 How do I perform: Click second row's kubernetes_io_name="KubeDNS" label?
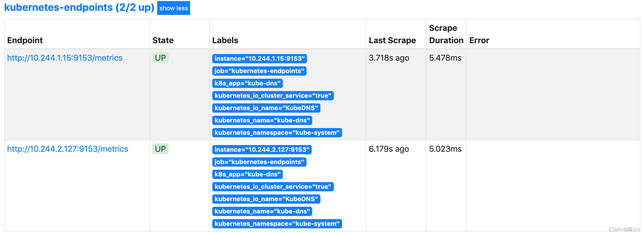click(x=266, y=199)
